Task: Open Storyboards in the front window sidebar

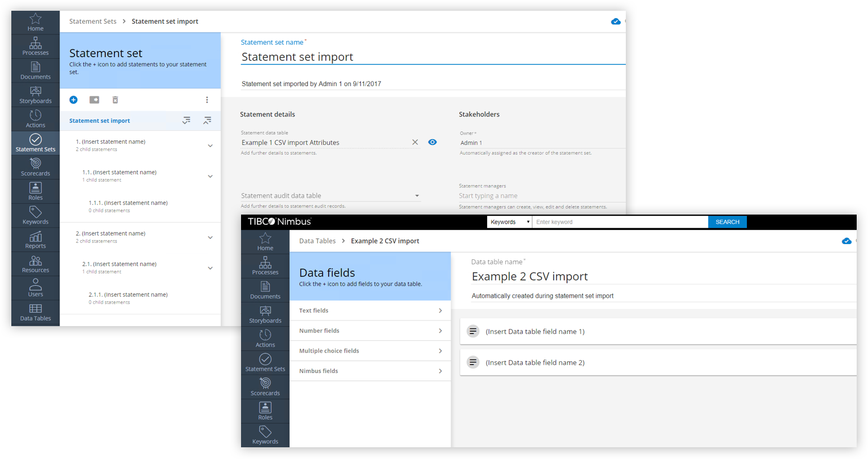Action: coord(265,315)
